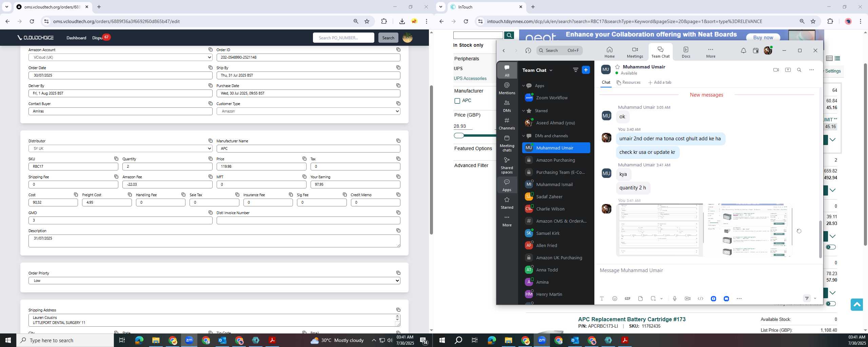868x347 pixels.
Task: Open emoji picker in message toolbar
Action: pos(614,299)
